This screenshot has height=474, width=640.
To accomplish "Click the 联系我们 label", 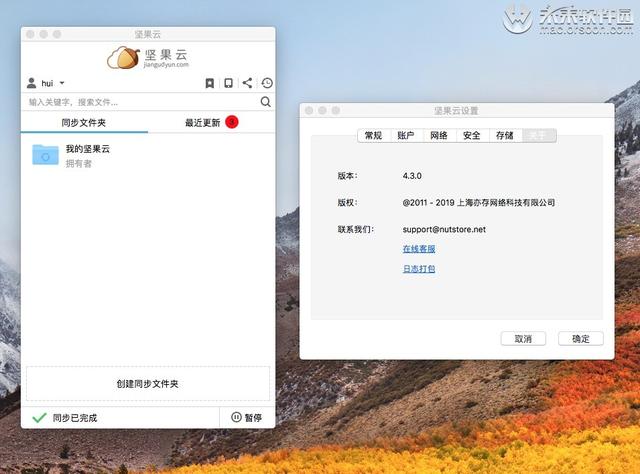I will [x=356, y=229].
